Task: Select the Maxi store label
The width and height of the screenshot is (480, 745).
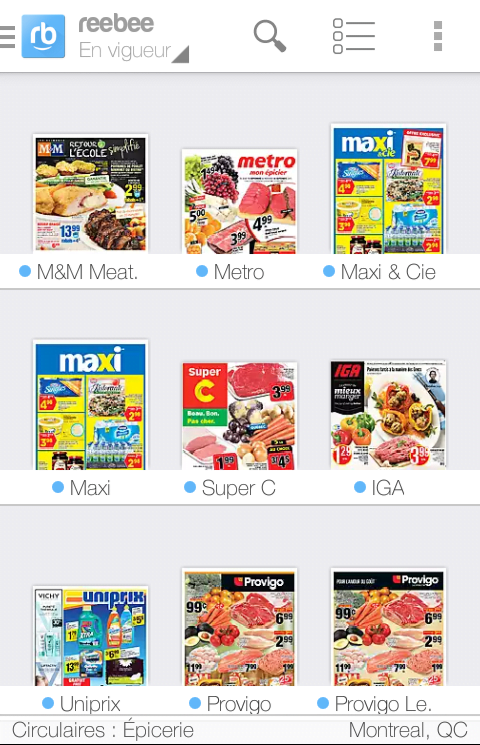Action: click(x=90, y=488)
